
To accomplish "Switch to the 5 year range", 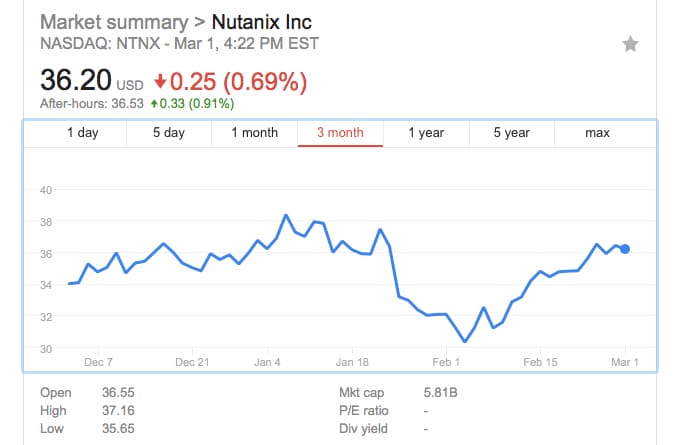I will click(x=512, y=133).
